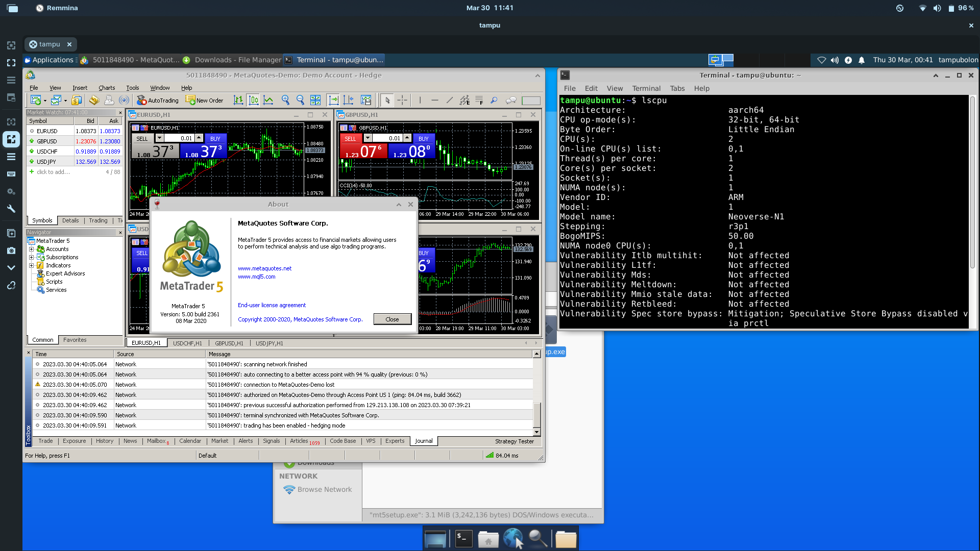Screen dimensions: 980x551
Task: Switch to Experts tab in Toolbox
Action: [x=395, y=441]
